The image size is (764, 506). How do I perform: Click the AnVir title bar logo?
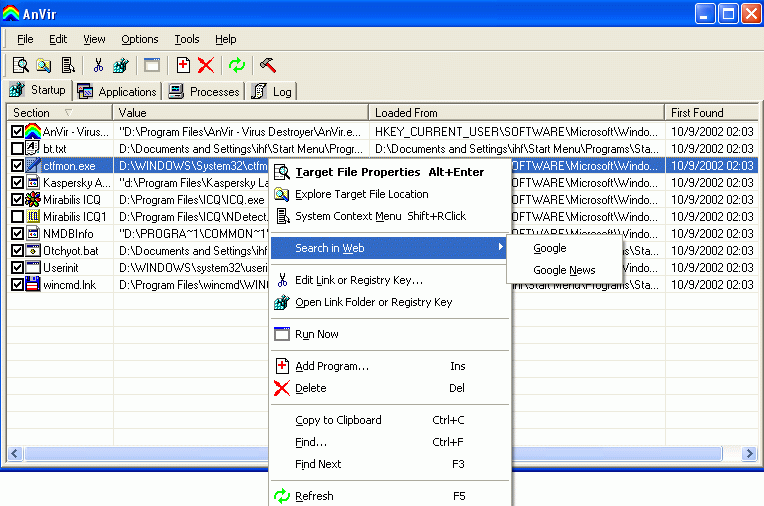pyautogui.click(x=11, y=13)
